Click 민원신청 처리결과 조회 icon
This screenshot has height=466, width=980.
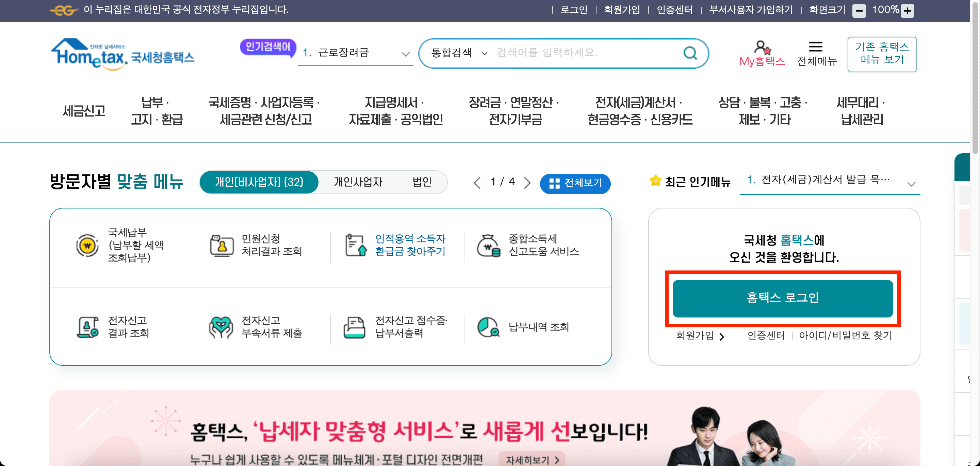[x=222, y=246]
